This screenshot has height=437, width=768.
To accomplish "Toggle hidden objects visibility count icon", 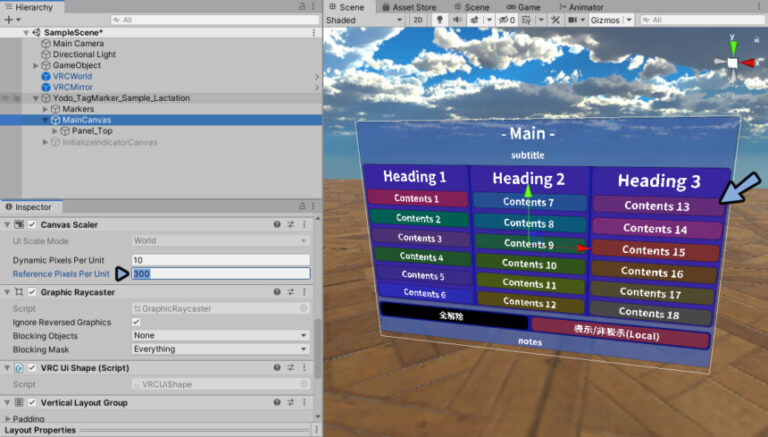I will click(506, 20).
